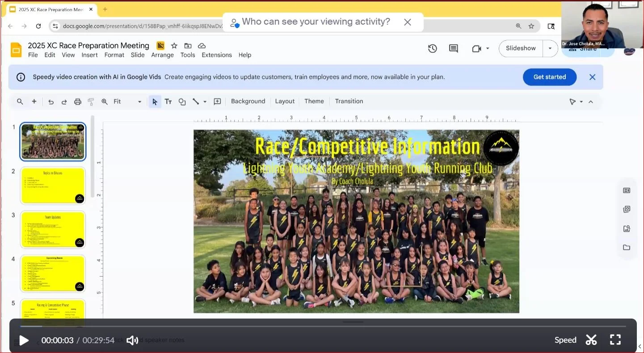Open the Slide menu
This screenshot has width=644, height=353.
click(138, 55)
